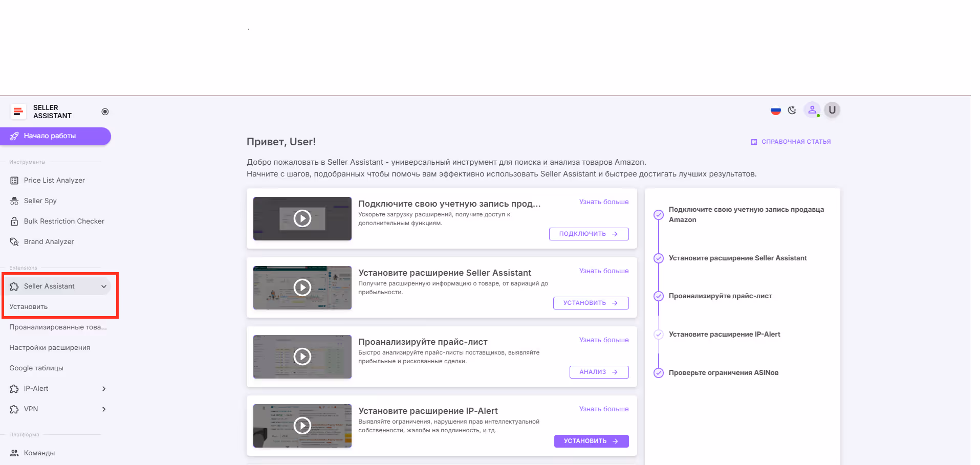Play the install IP-Alert extension video
Image resolution: width=980 pixels, height=465 pixels.
(x=302, y=426)
